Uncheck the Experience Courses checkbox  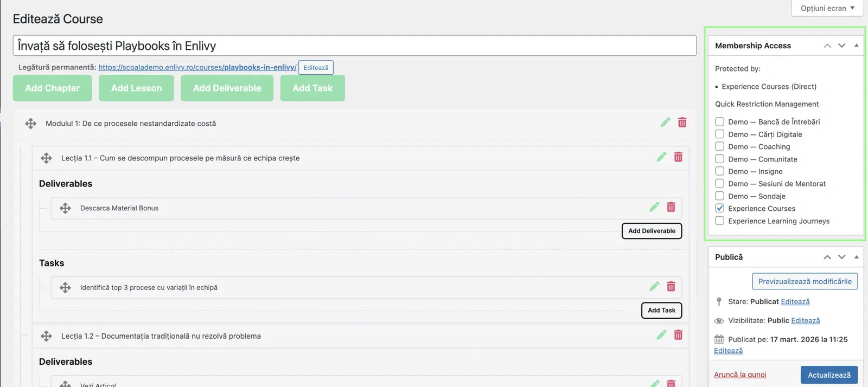click(719, 208)
